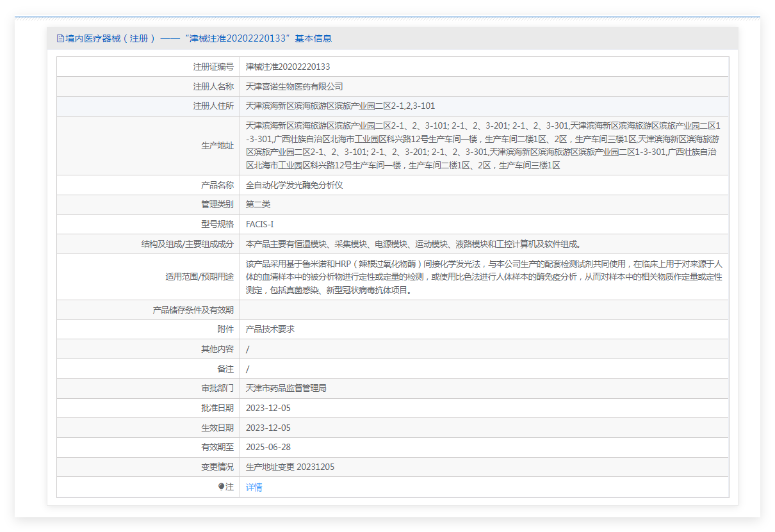This screenshot has height=532, width=775.
Task: Open the 详情 link
Action: (x=254, y=487)
